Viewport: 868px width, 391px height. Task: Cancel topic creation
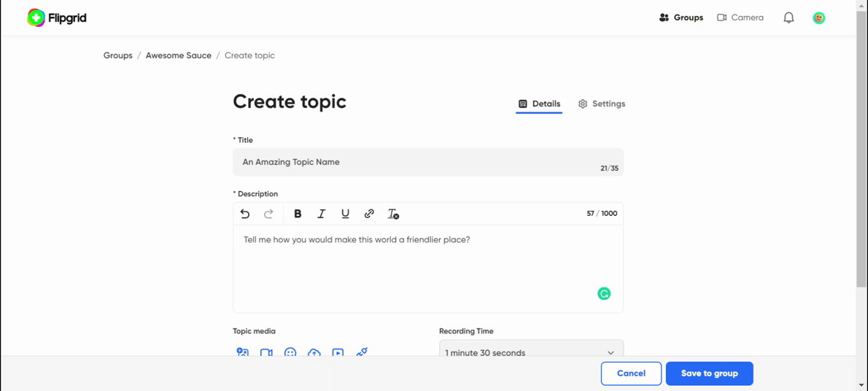point(631,373)
